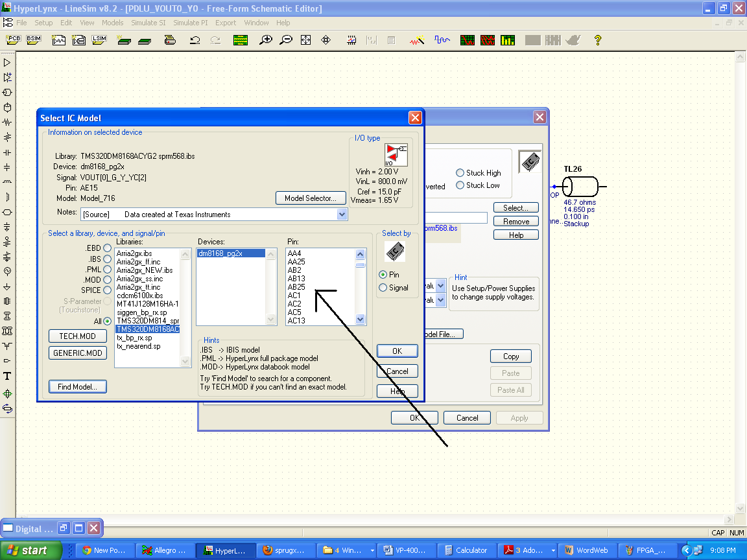This screenshot has width=747, height=560.
Task: Click the Zoom In magnifier toolbar icon
Action: (x=265, y=40)
